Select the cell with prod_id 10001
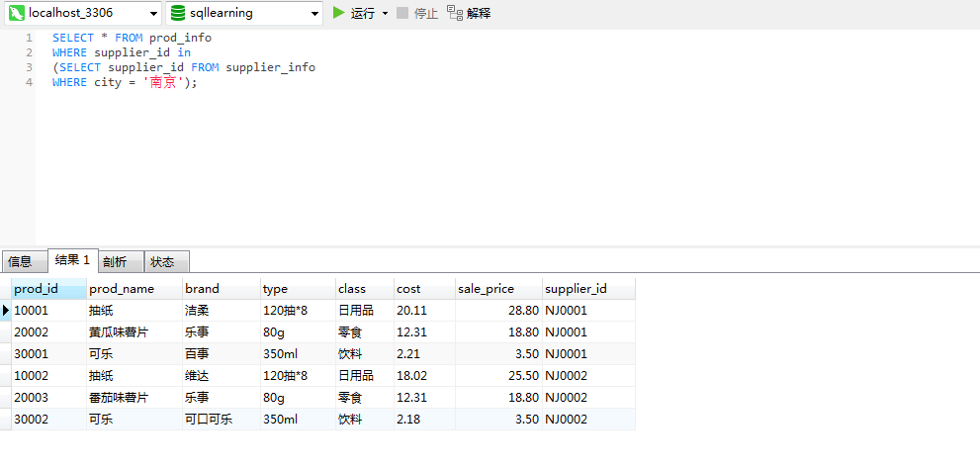This screenshot has width=980, height=472. click(x=48, y=310)
